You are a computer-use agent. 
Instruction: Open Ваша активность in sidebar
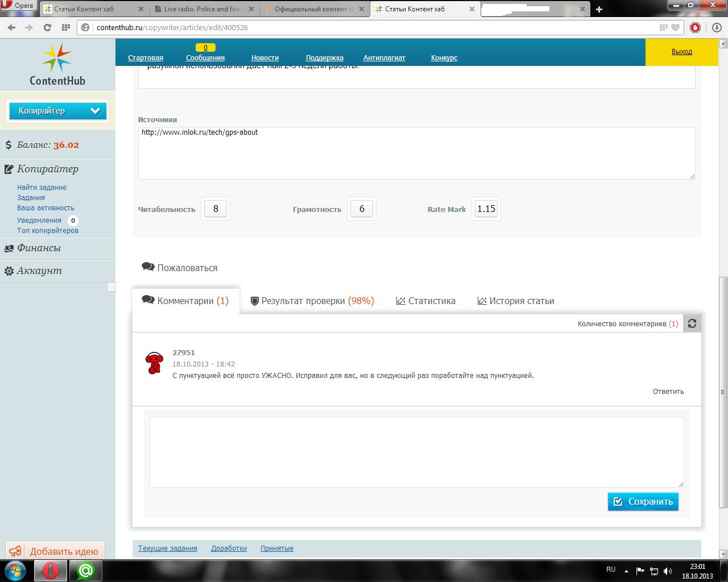(45, 207)
